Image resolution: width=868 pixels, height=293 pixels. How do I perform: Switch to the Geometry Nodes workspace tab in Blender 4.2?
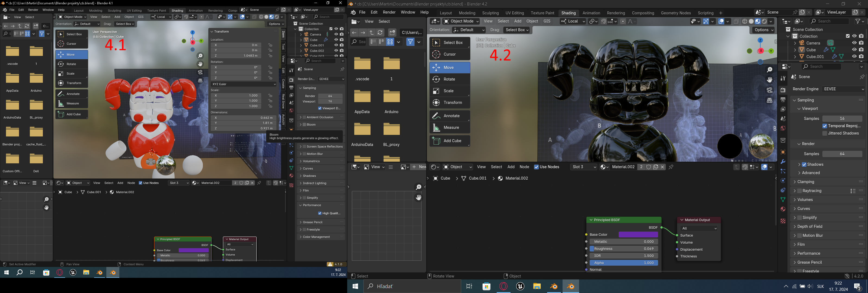pos(676,13)
